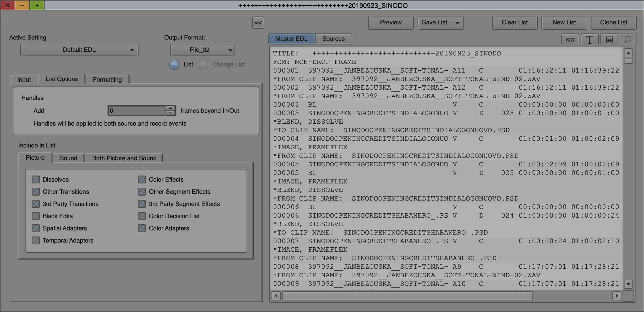Click the horizontal scrollbar thumb of EDL
The height and width of the screenshot is (312, 644).
coord(407,296)
